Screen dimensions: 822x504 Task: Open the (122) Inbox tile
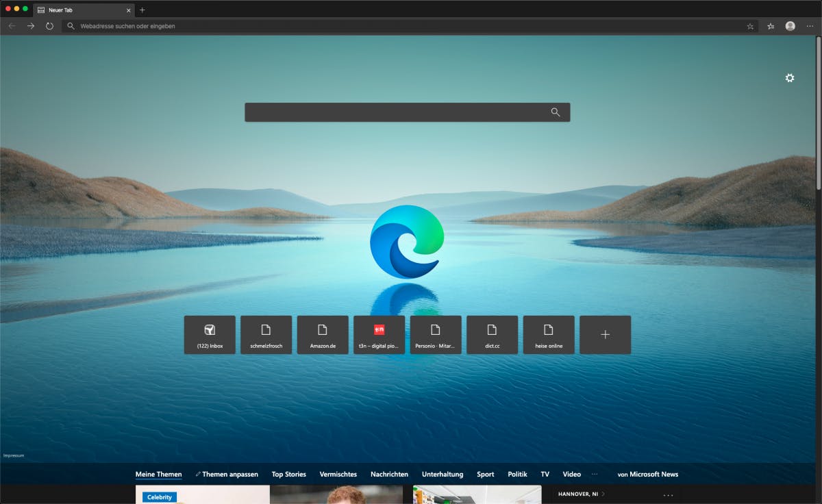click(x=210, y=335)
